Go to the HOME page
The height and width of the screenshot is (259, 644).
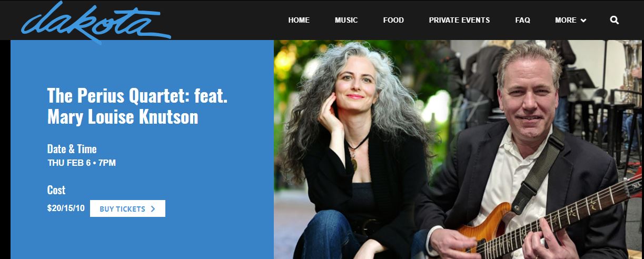pos(299,20)
